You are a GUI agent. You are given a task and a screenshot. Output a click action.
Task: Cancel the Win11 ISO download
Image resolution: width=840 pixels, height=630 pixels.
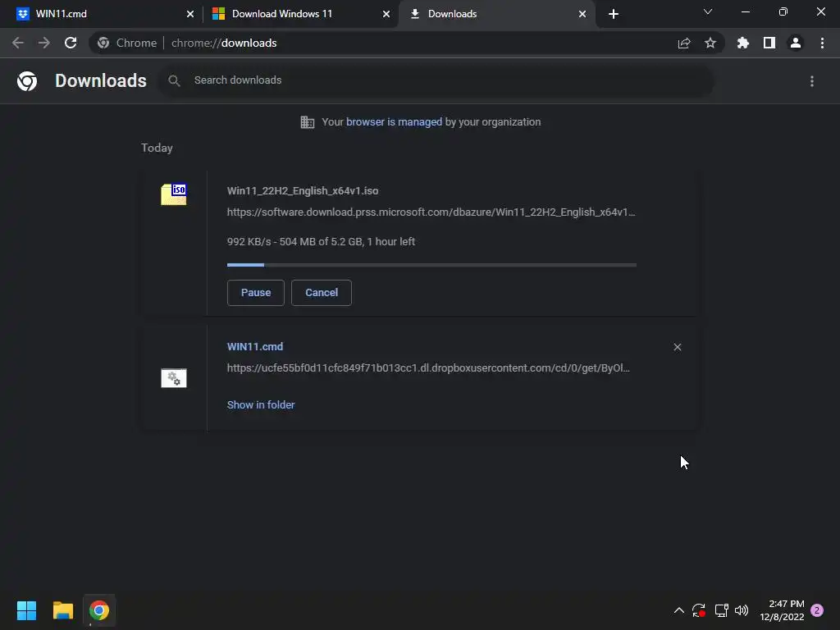tap(322, 293)
